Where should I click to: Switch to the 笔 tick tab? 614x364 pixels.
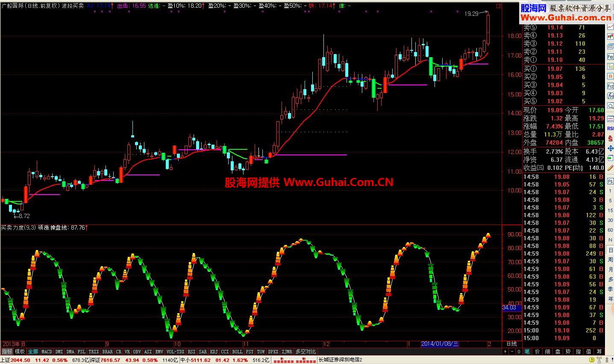(x=527, y=352)
